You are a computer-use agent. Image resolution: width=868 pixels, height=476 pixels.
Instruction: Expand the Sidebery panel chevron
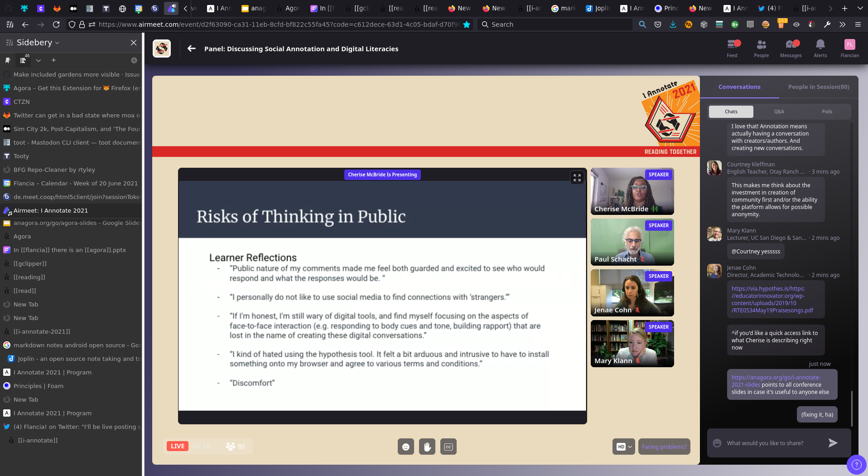39,60
